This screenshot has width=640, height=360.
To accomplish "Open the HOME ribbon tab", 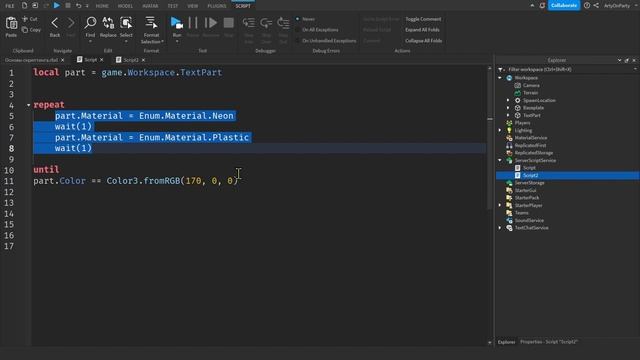I will click(102, 6).
